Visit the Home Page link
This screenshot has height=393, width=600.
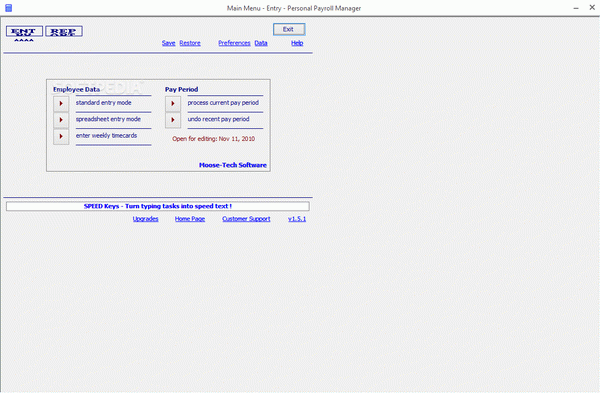pyautogui.click(x=190, y=219)
